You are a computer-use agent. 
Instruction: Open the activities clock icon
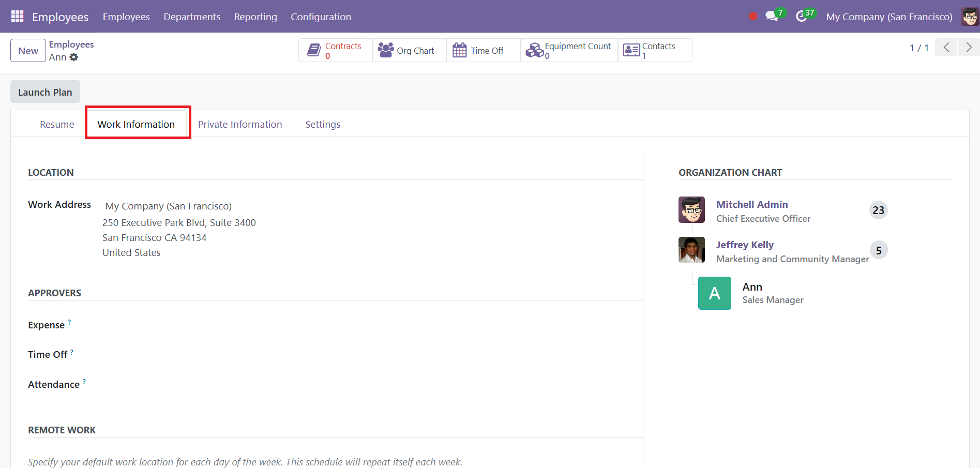801,17
